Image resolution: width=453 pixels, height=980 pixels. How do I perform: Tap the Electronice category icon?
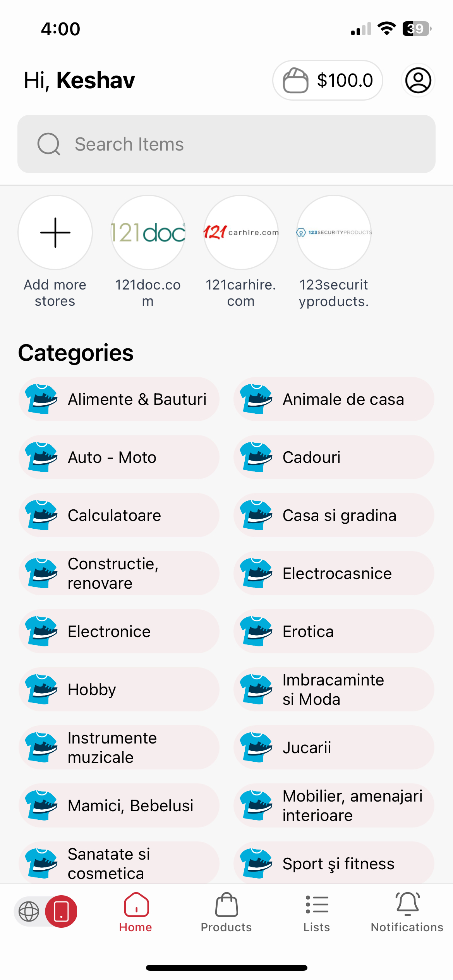pos(41,631)
